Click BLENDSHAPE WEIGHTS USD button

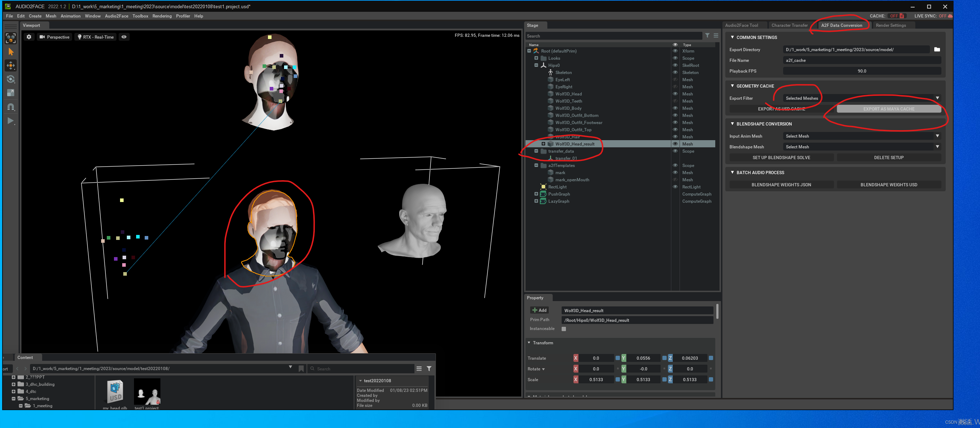(x=889, y=185)
